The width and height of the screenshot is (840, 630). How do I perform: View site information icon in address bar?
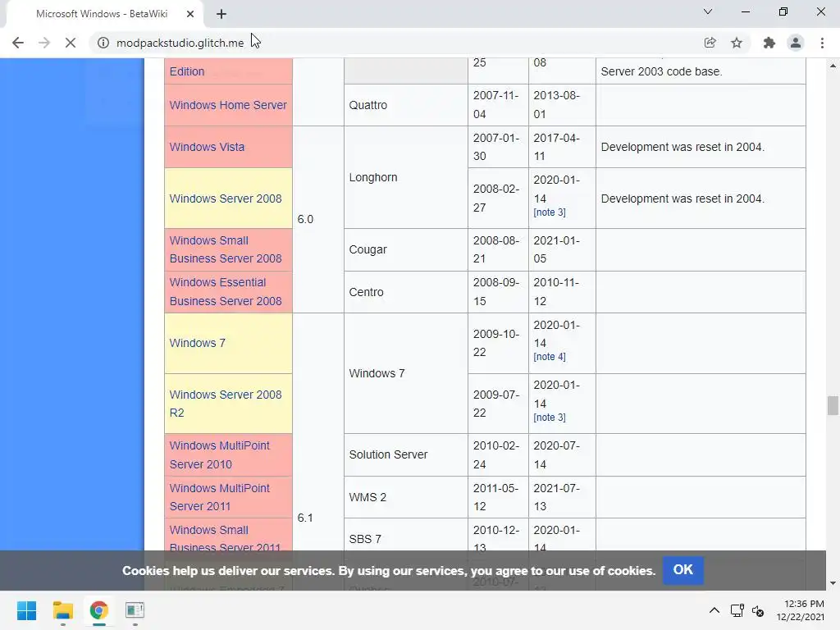(103, 43)
